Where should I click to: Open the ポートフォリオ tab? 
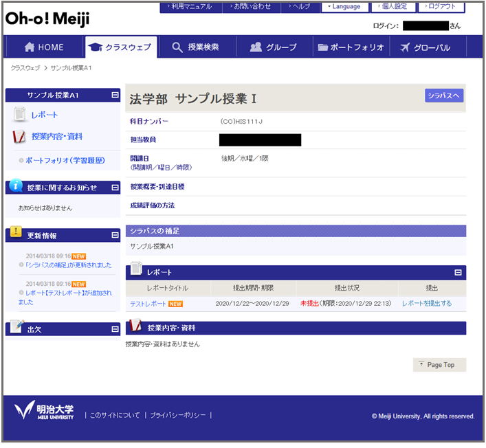pos(351,47)
